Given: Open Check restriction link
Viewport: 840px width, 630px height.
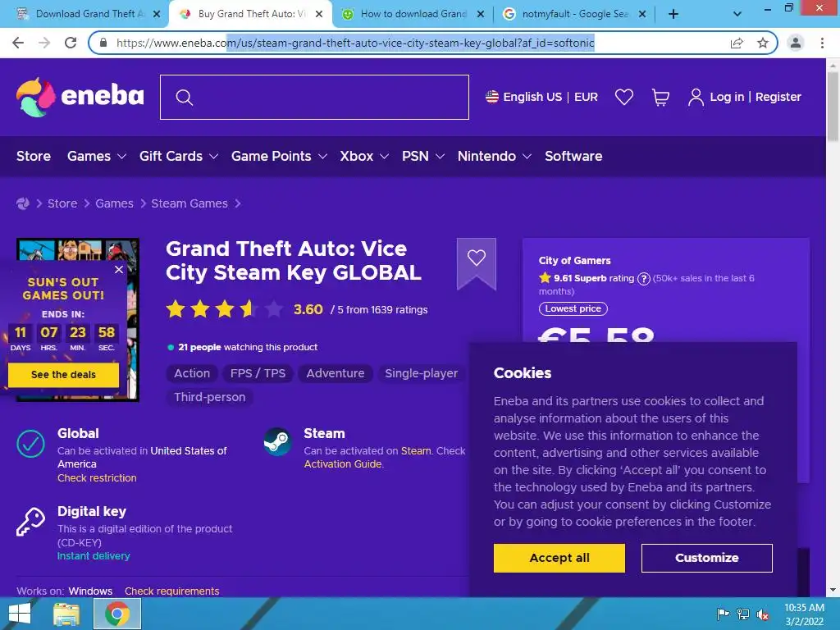Looking at the screenshot, I should 97,478.
